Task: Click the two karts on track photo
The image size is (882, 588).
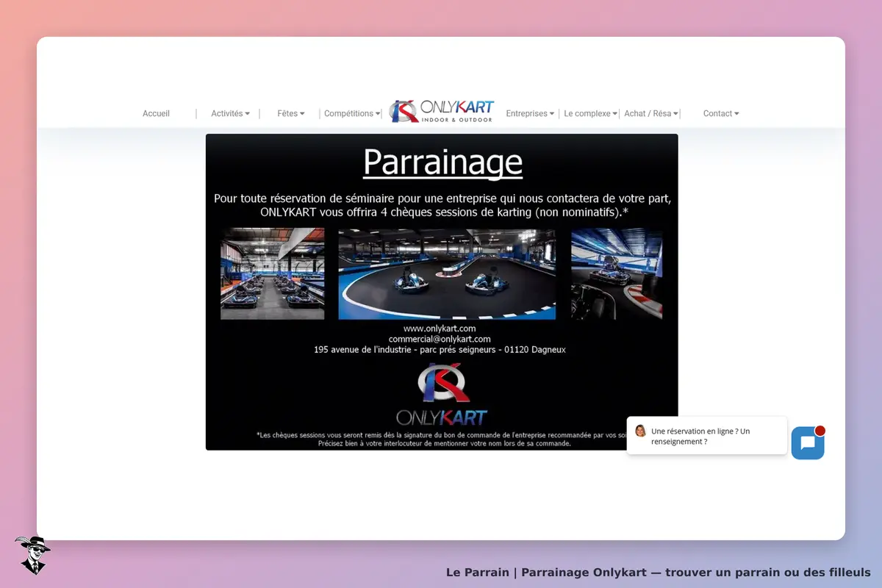Action: coord(447,273)
